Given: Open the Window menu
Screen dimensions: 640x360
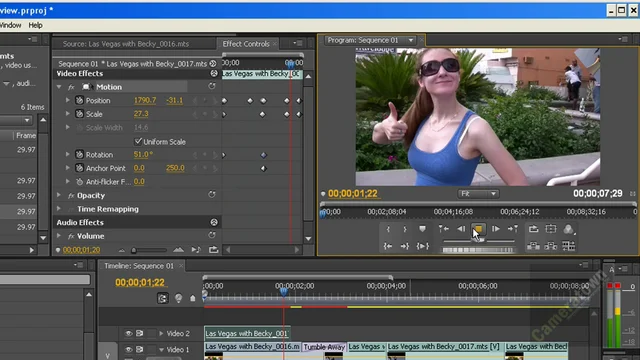Looking at the screenshot, I should [x=10, y=25].
